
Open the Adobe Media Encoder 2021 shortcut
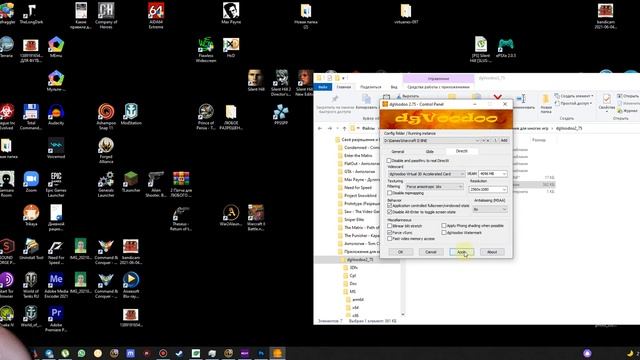pyautogui.click(x=56, y=285)
